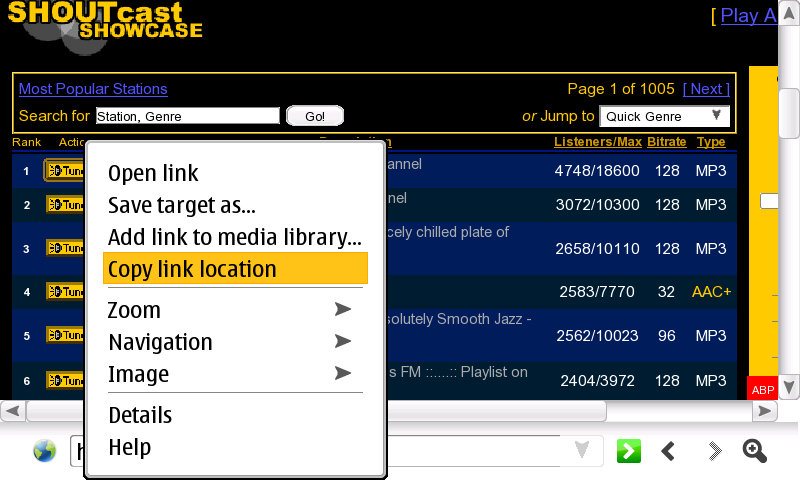This screenshot has width=800, height=480.
Task: Sort by Type column header
Action: click(x=711, y=142)
